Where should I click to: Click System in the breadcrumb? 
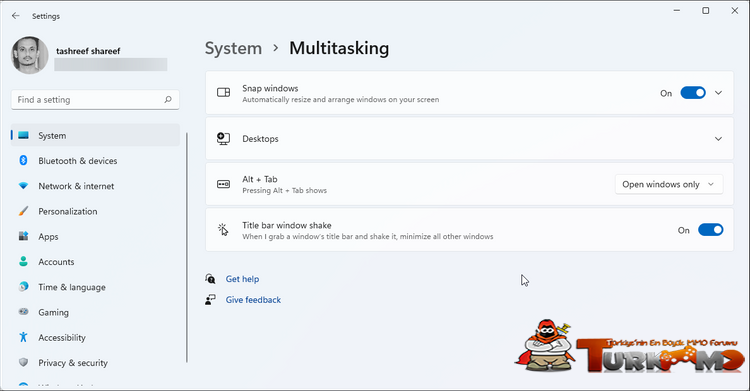(233, 48)
